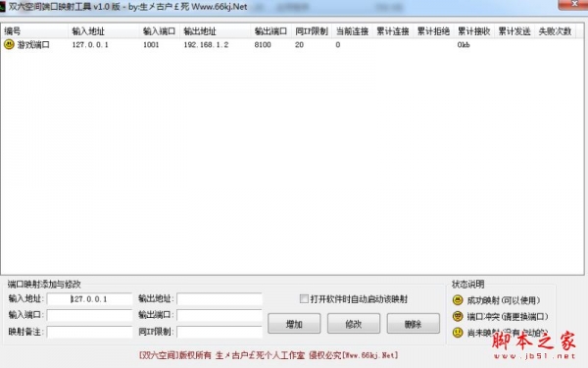
Task: Sort by the 失败次数 column header
Action: [555, 31]
